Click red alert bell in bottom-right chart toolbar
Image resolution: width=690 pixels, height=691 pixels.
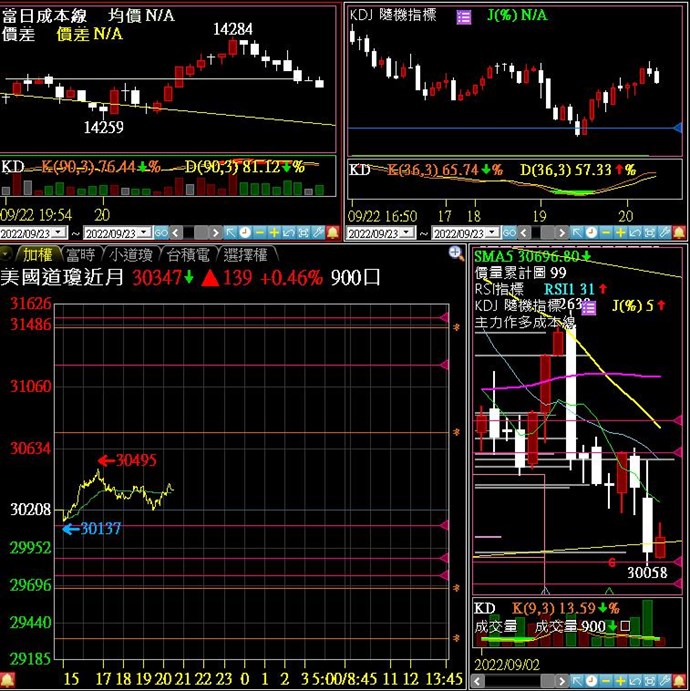coord(679,681)
